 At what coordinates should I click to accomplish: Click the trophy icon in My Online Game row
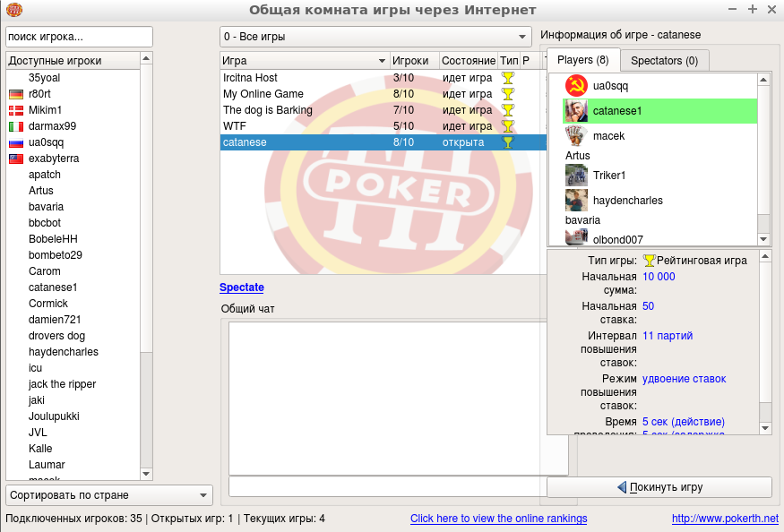point(508,93)
